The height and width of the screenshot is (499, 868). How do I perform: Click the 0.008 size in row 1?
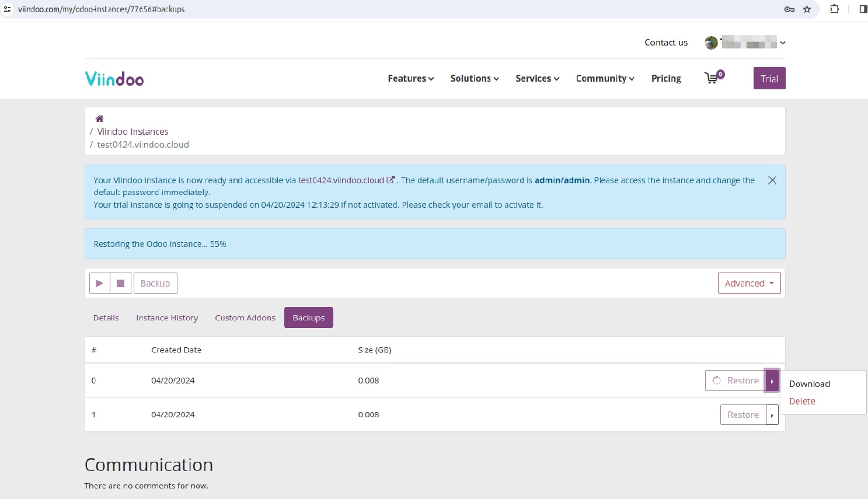[x=368, y=415]
